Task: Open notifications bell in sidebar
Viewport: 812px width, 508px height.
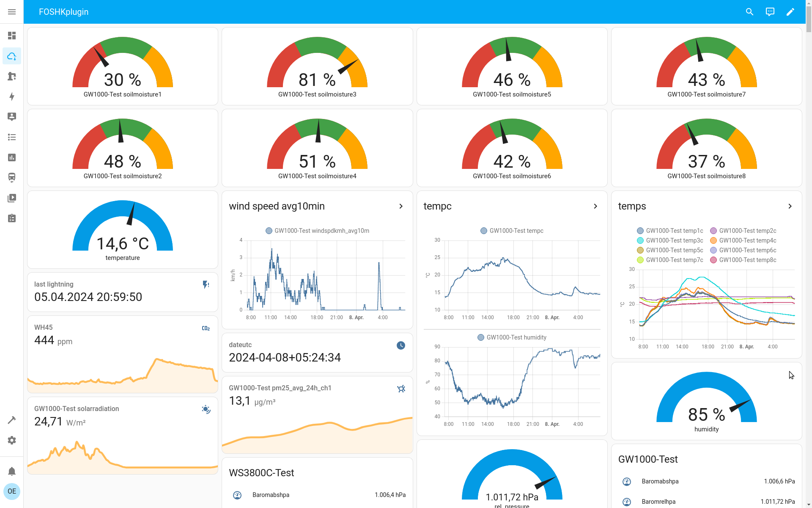Action: (x=12, y=471)
